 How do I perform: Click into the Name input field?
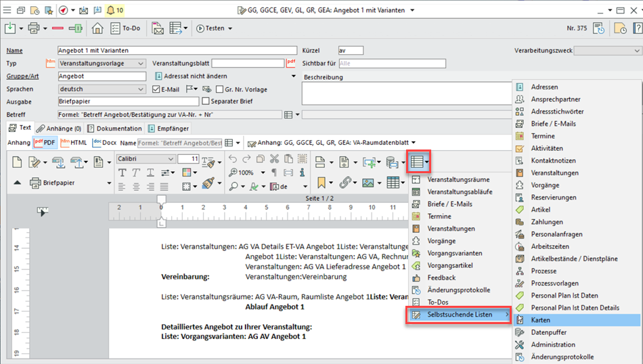tap(177, 51)
